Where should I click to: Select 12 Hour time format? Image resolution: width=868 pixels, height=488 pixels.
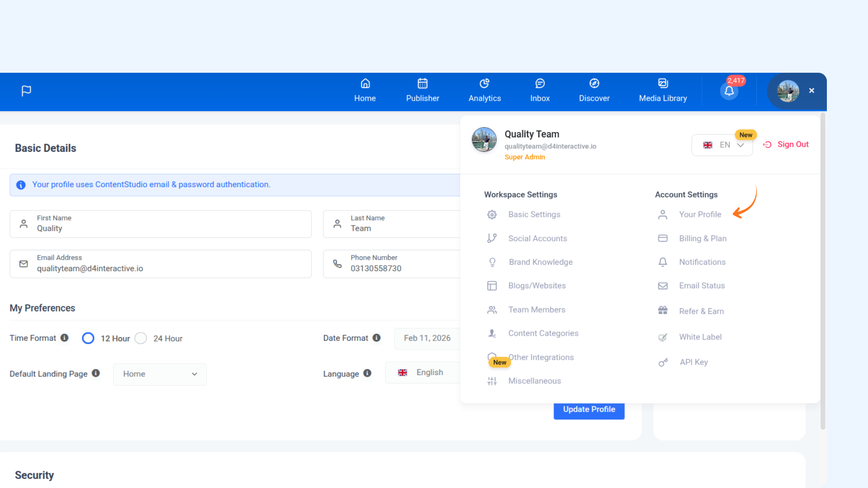click(88, 338)
